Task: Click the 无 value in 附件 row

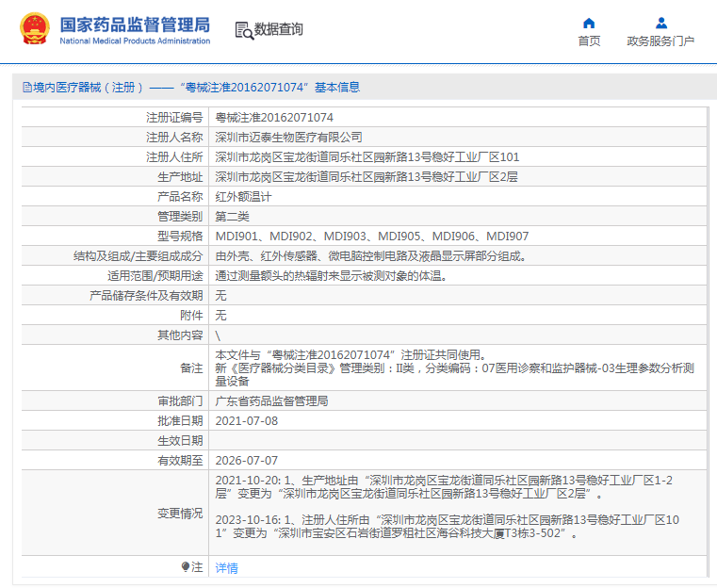Action: [x=220, y=315]
